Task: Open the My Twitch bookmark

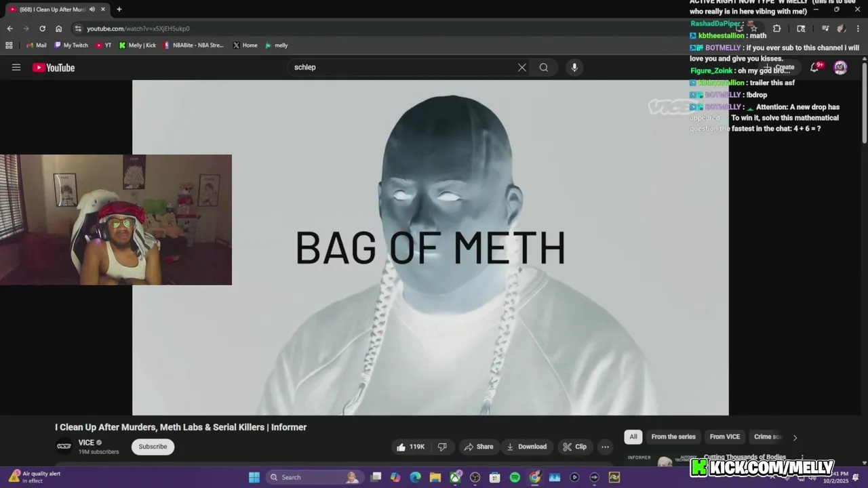Action: pos(70,45)
